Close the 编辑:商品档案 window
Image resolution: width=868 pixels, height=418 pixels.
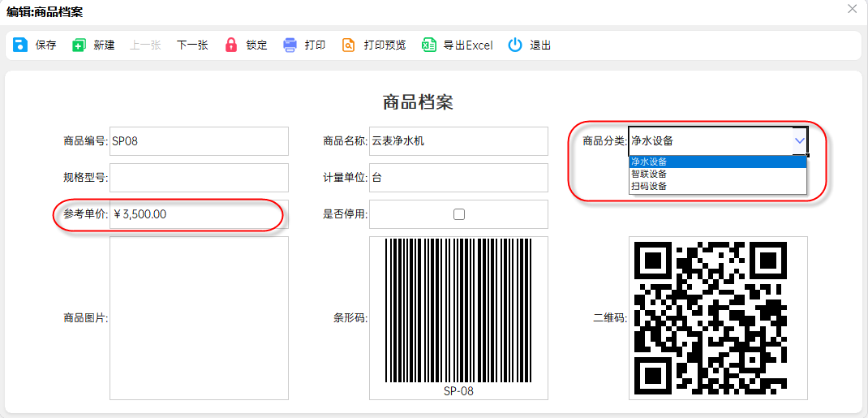tap(853, 9)
